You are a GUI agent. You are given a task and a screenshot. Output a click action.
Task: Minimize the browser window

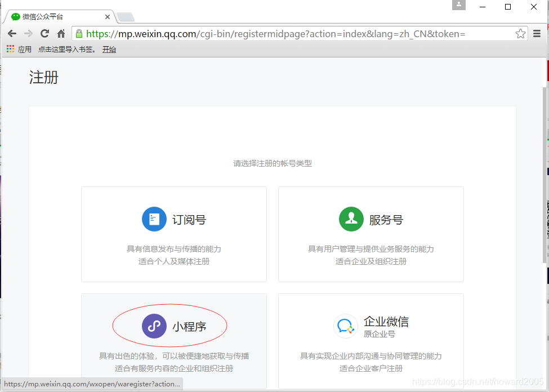[483, 7]
